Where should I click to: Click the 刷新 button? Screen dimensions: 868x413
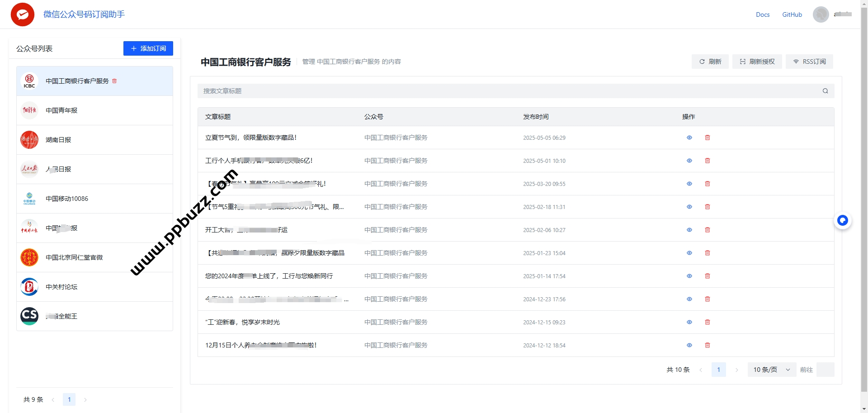point(710,62)
